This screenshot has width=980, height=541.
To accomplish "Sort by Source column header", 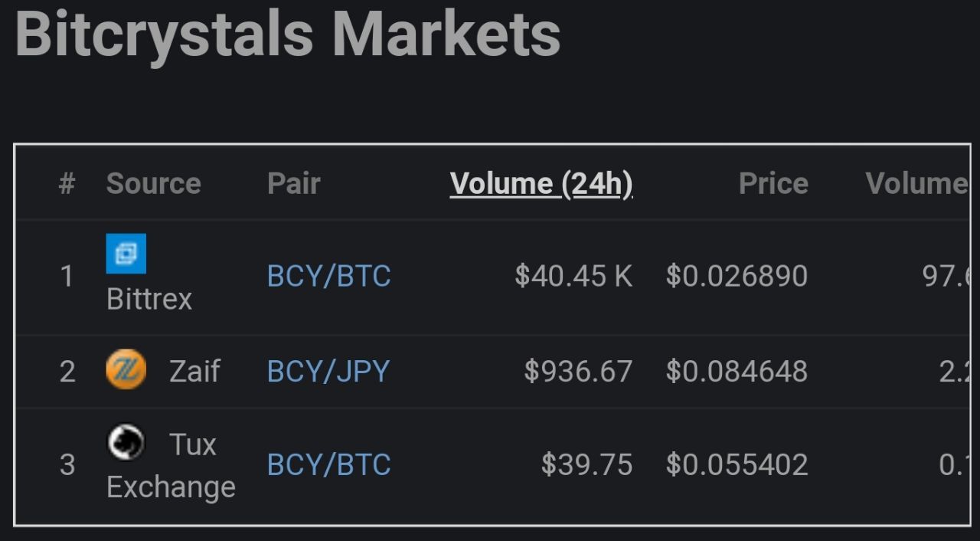I will (153, 184).
